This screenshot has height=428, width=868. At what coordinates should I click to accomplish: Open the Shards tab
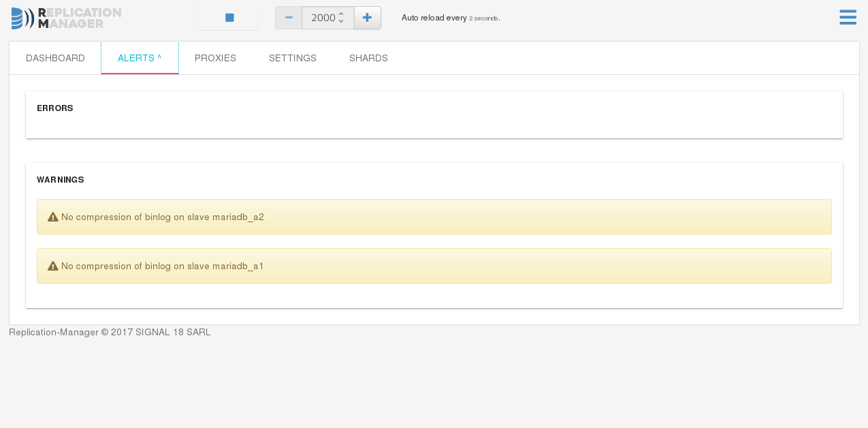[x=368, y=58]
